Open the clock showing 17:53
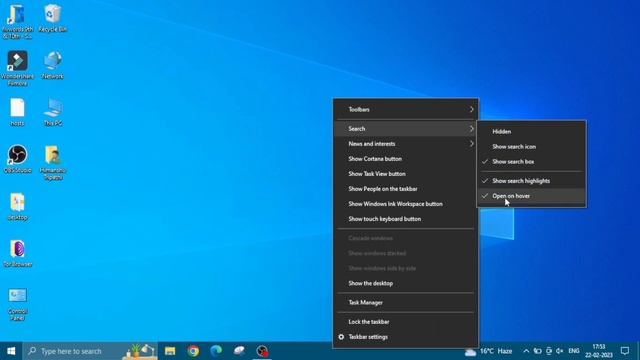This screenshot has height=360, width=640. point(599,351)
